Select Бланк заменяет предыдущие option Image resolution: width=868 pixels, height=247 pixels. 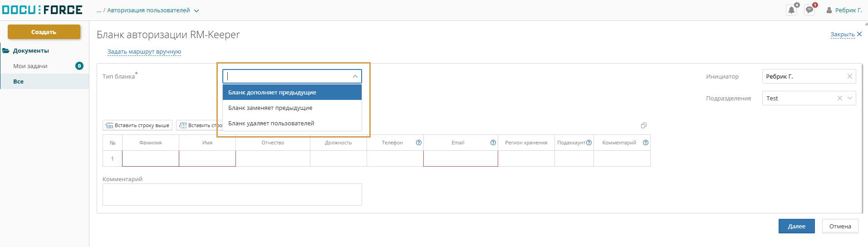[292, 108]
